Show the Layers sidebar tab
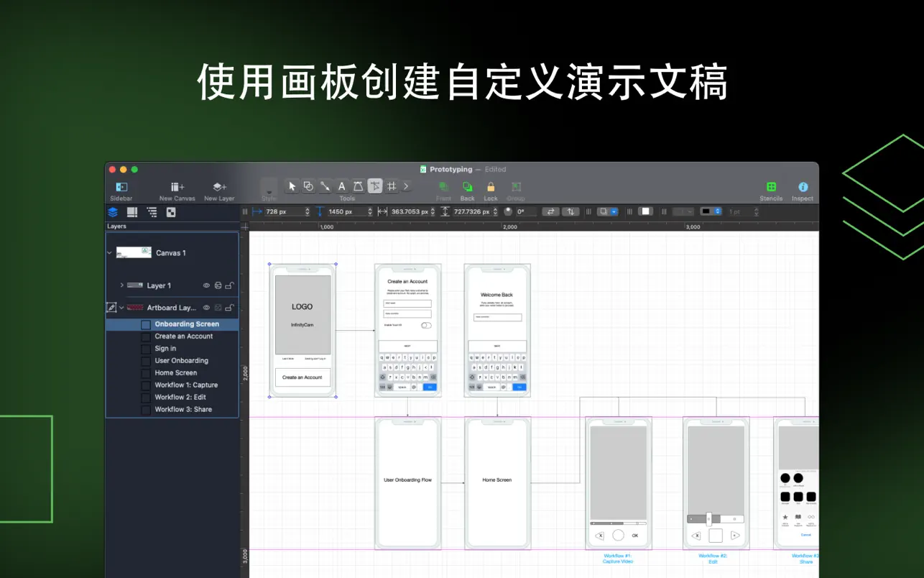This screenshot has width=924, height=578. click(113, 212)
